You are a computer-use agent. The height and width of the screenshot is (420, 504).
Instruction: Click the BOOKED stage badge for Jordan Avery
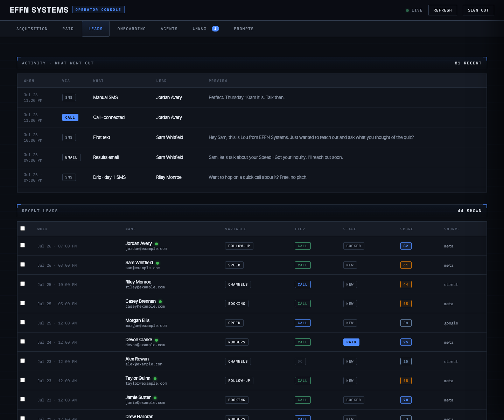[353, 246]
